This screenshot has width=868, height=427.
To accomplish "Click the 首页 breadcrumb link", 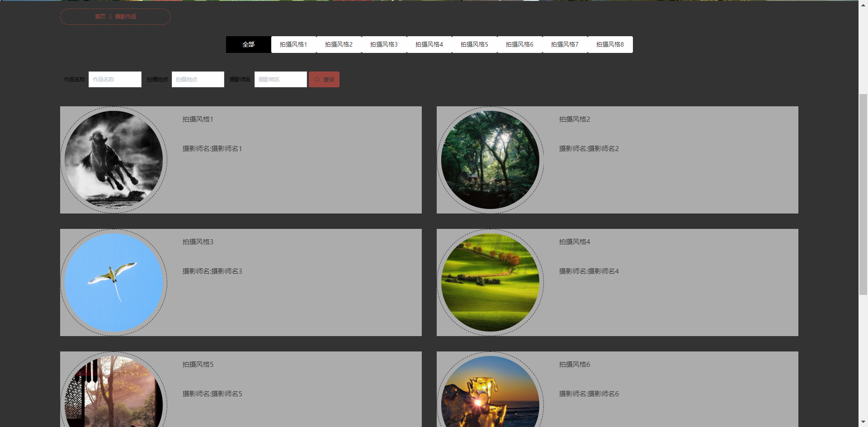I will click(x=100, y=17).
